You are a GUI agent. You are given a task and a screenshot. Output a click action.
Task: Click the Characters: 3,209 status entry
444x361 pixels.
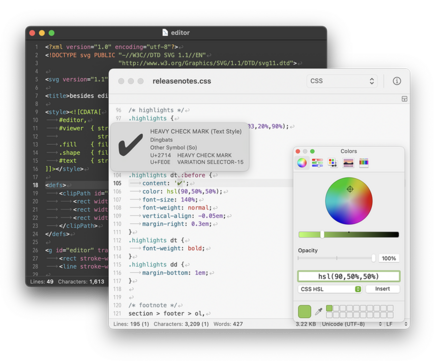pos(181,324)
